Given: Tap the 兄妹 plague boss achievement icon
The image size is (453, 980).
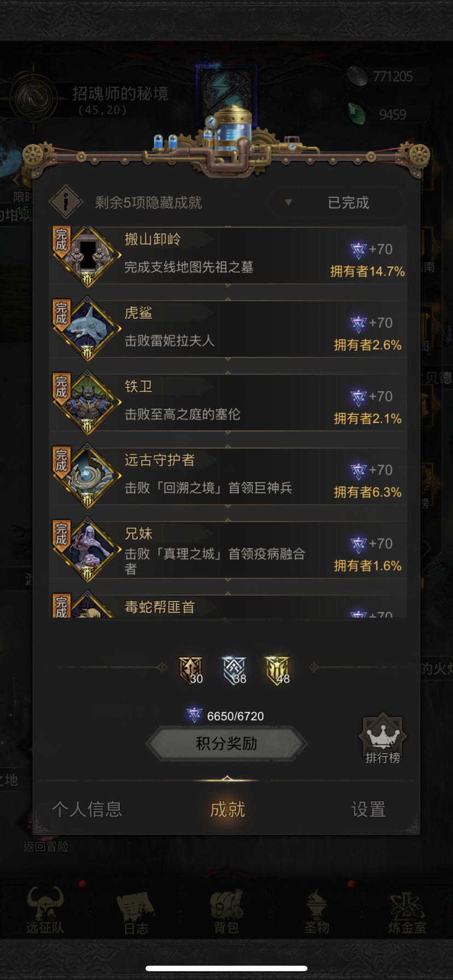Looking at the screenshot, I should pos(88,550).
